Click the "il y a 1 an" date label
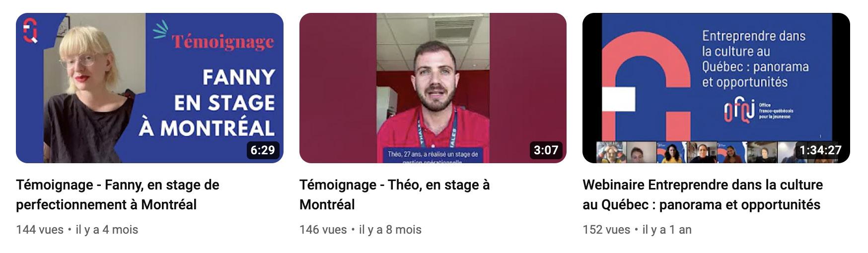The image size is (868, 253). click(x=667, y=230)
